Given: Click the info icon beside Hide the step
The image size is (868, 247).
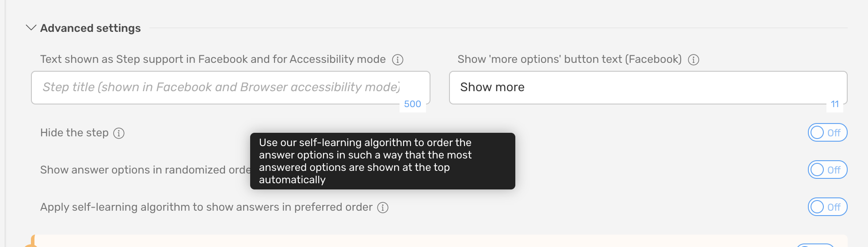Looking at the screenshot, I should coord(119,133).
